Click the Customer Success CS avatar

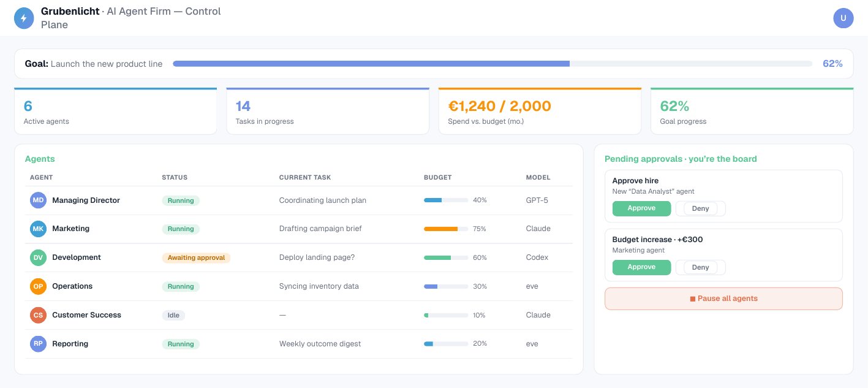(x=38, y=315)
